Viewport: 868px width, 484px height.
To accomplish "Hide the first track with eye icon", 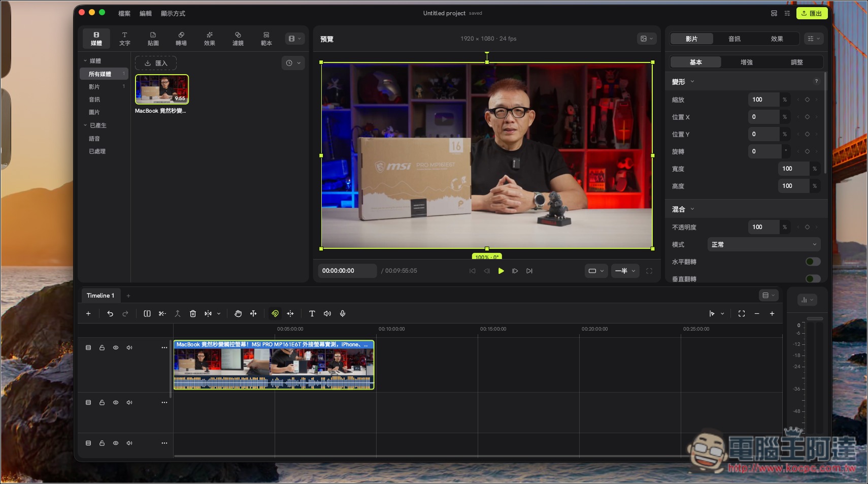I will pyautogui.click(x=116, y=348).
